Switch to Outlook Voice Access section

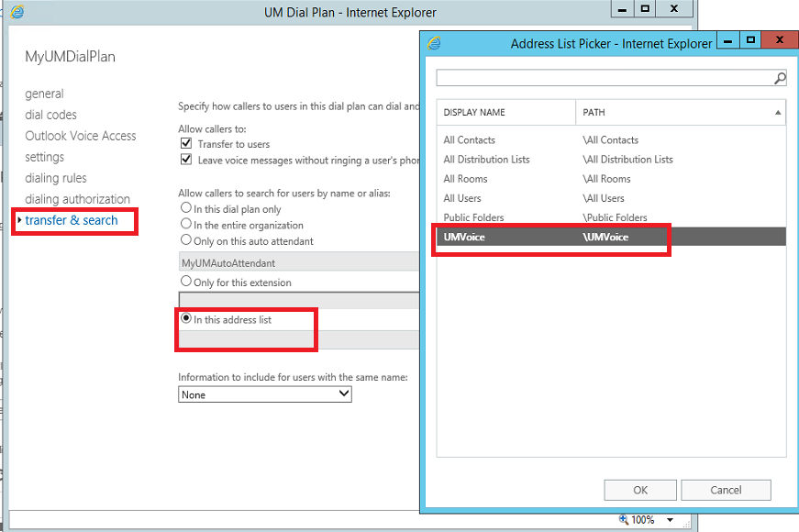click(x=80, y=136)
